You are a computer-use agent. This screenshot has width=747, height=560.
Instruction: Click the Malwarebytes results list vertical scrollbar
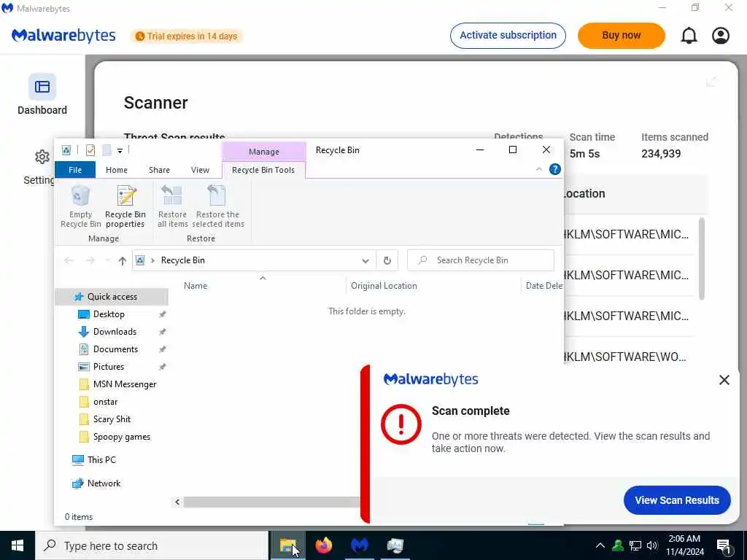point(701,259)
